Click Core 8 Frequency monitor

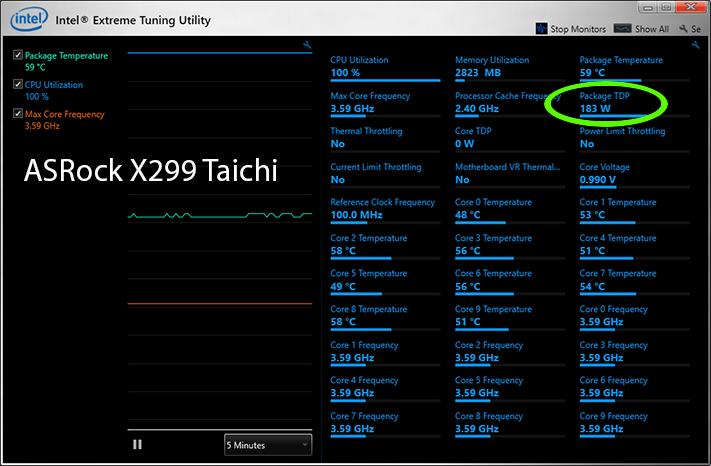point(510,424)
